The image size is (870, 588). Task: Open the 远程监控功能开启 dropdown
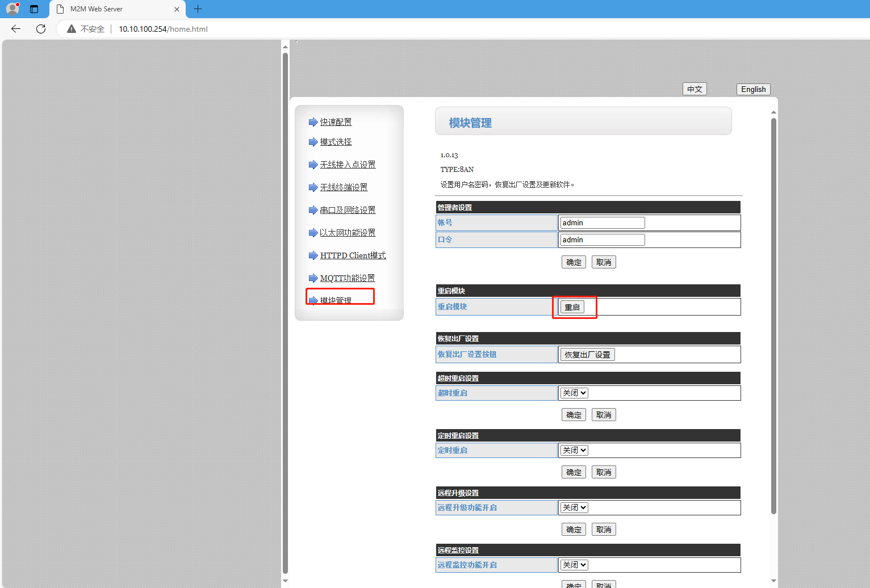click(x=574, y=565)
